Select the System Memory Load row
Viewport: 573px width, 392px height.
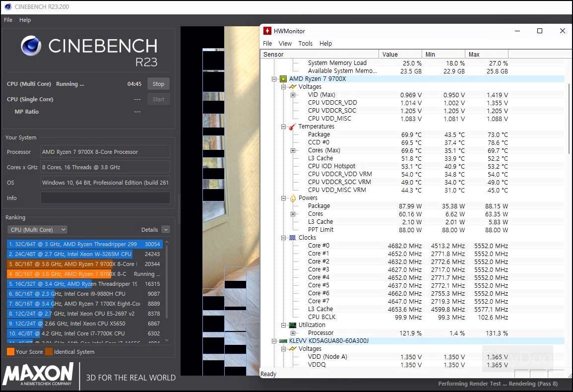(413, 63)
